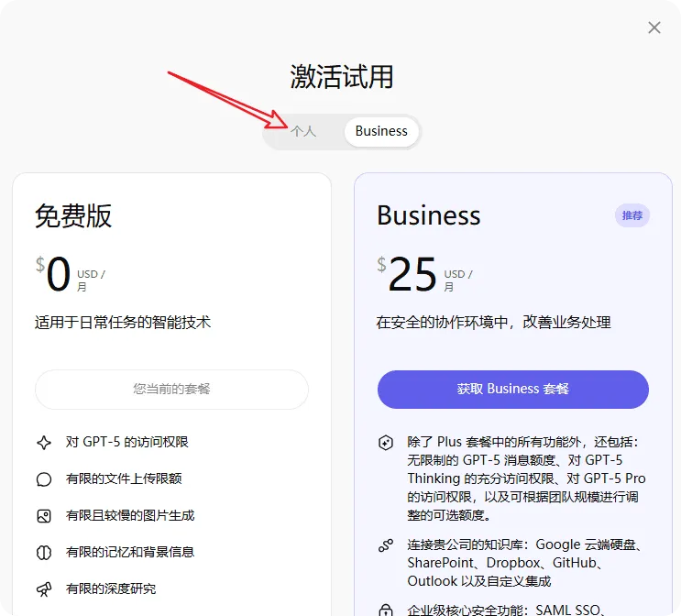Click the 推荐 badge on Business card
The width and height of the screenshot is (681, 616).
632,215
